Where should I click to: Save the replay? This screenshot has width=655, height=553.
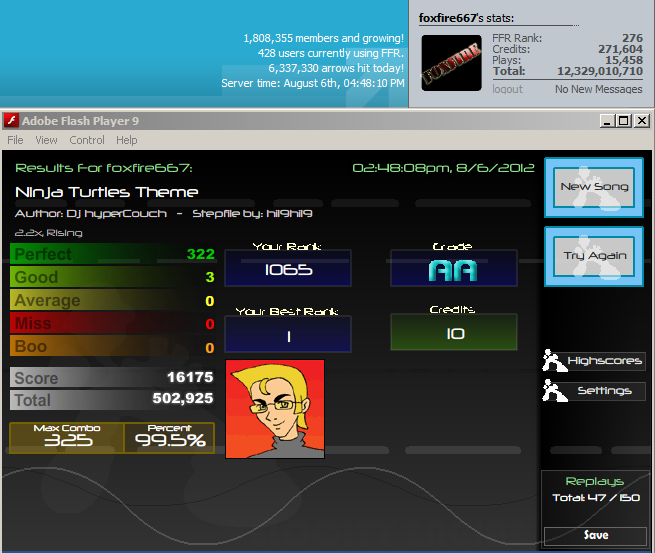[595, 535]
